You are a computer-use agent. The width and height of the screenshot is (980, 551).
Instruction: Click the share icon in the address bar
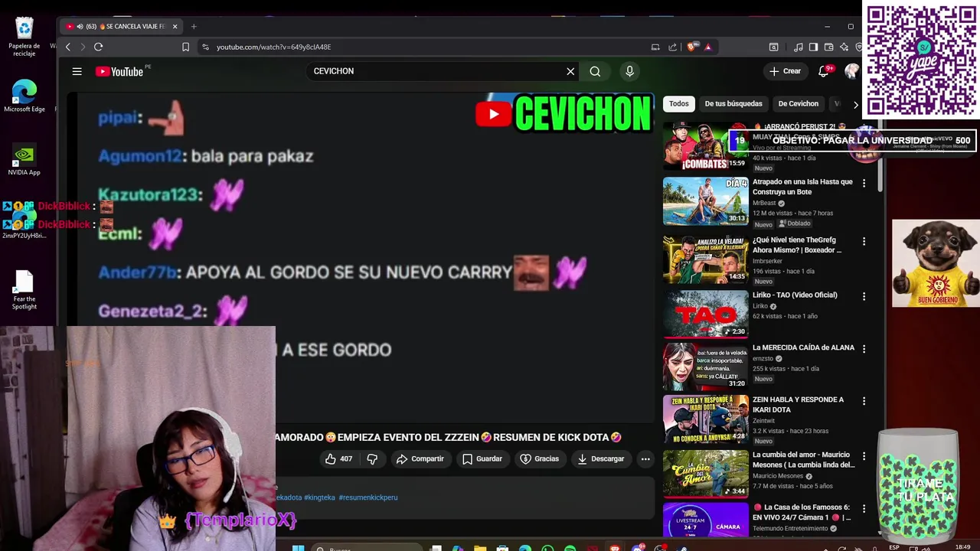point(673,47)
